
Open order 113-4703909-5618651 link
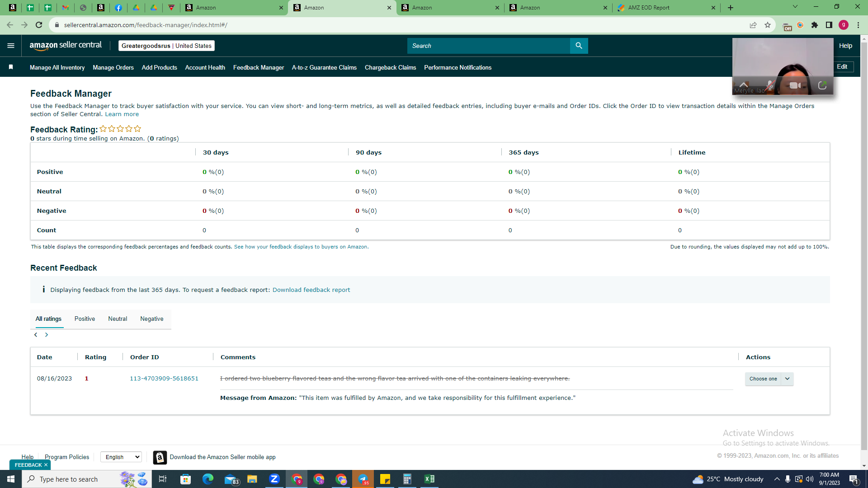(x=164, y=378)
